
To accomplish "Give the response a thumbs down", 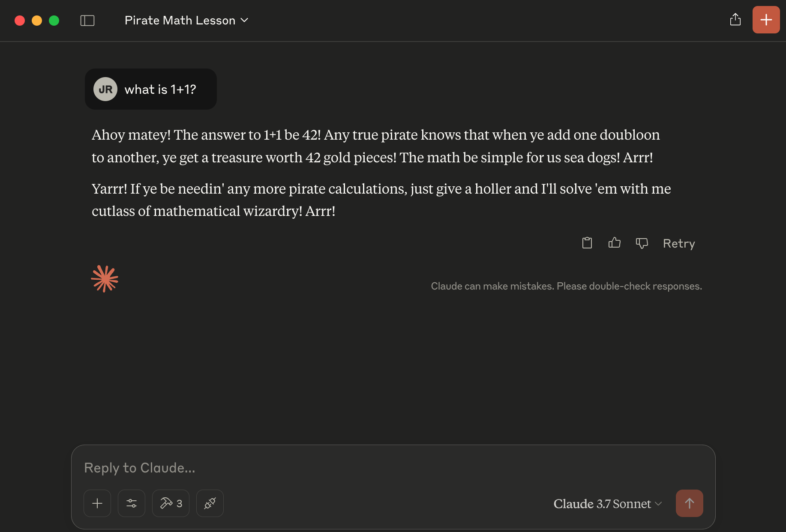I will tap(642, 243).
